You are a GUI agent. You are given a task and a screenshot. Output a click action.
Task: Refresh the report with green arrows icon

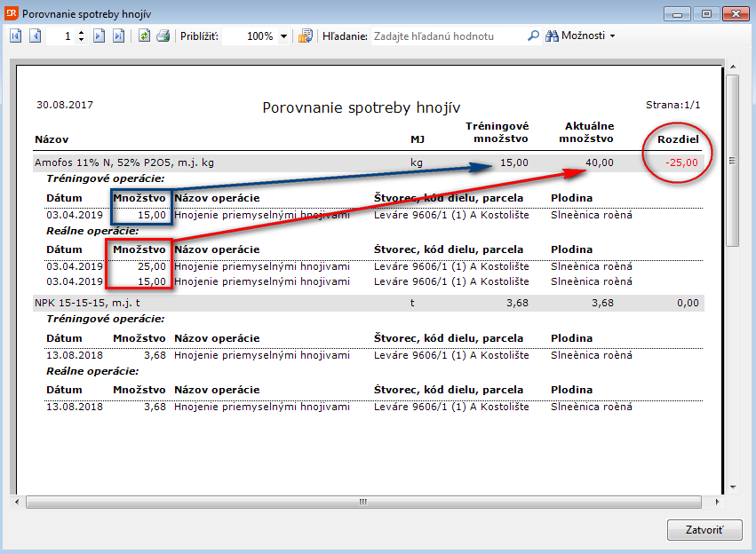pos(144,36)
